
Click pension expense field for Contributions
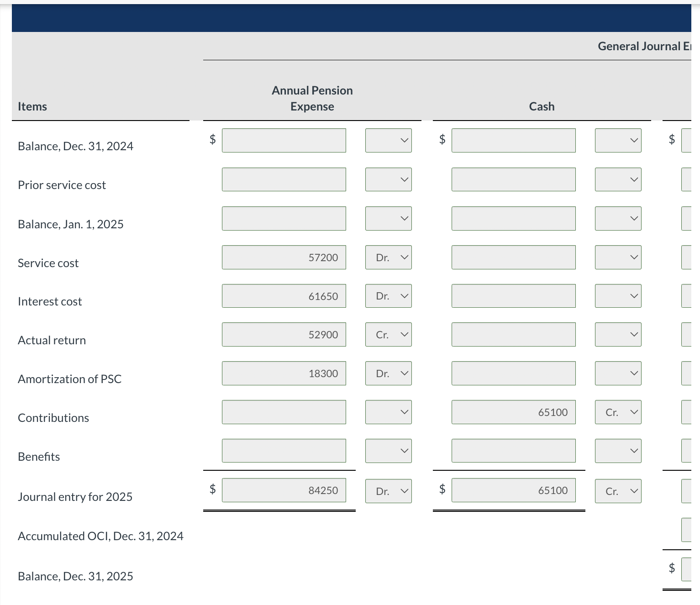tap(284, 412)
